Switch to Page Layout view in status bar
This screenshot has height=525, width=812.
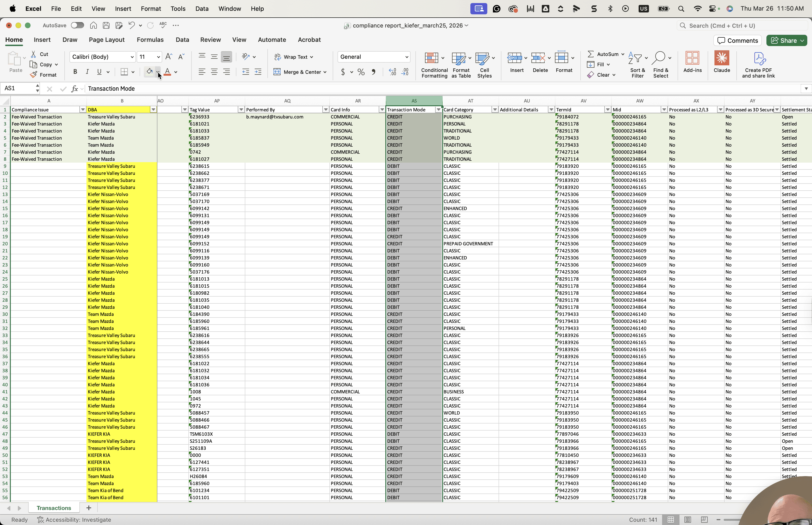[688, 520]
